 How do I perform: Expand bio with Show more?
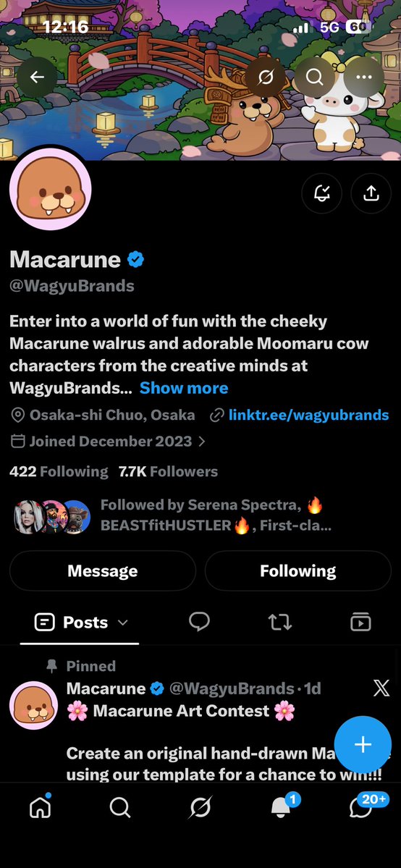(x=184, y=388)
